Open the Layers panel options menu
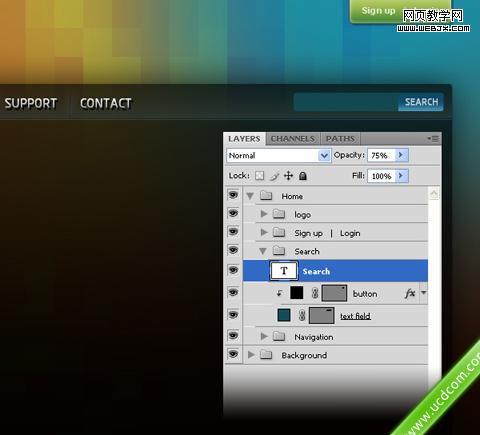 [433, 138]
